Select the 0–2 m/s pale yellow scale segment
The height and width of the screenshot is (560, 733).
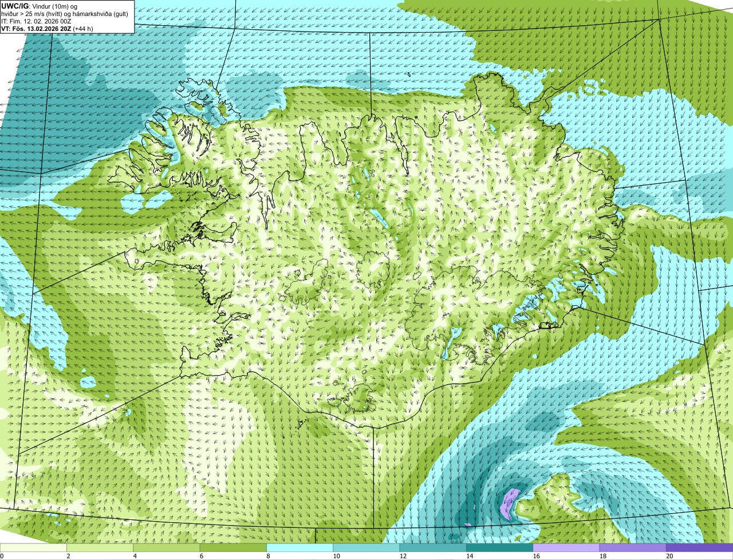(33, 547)
